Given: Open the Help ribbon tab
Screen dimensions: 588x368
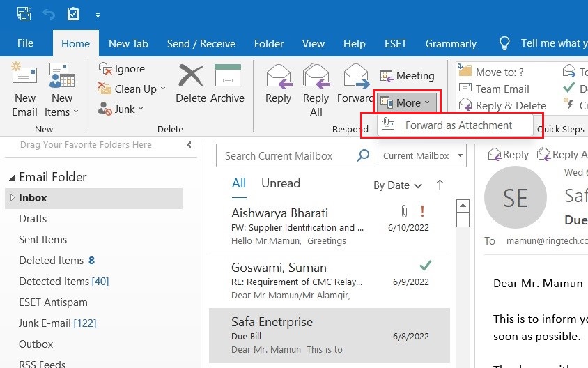Looking at the screenshot, I should (355, 43).
